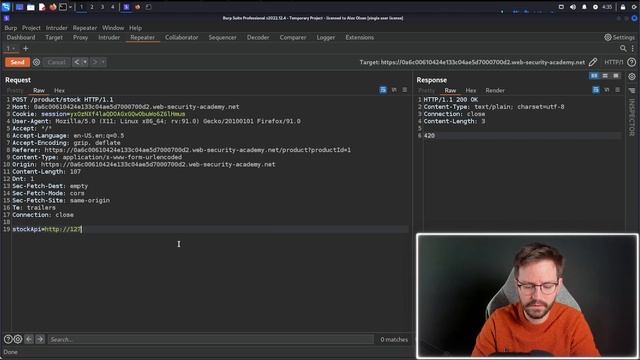Switch to the Comparer tab
The image size is (640, 360).
coord(293,37)
